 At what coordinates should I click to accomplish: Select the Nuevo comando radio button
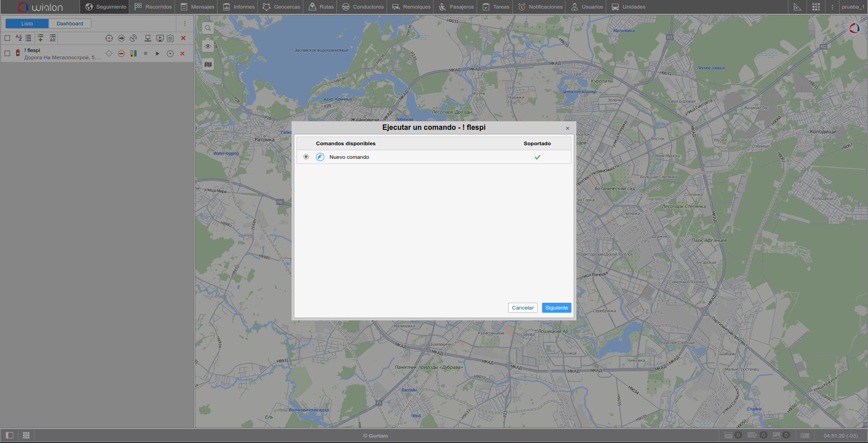pos(306,157)
